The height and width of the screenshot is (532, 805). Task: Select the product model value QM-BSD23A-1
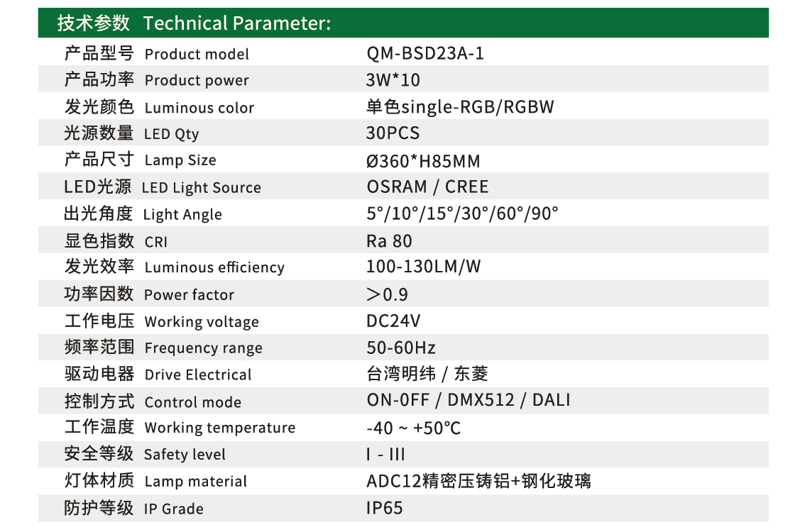pyautogui.click(x=425, y=53)
